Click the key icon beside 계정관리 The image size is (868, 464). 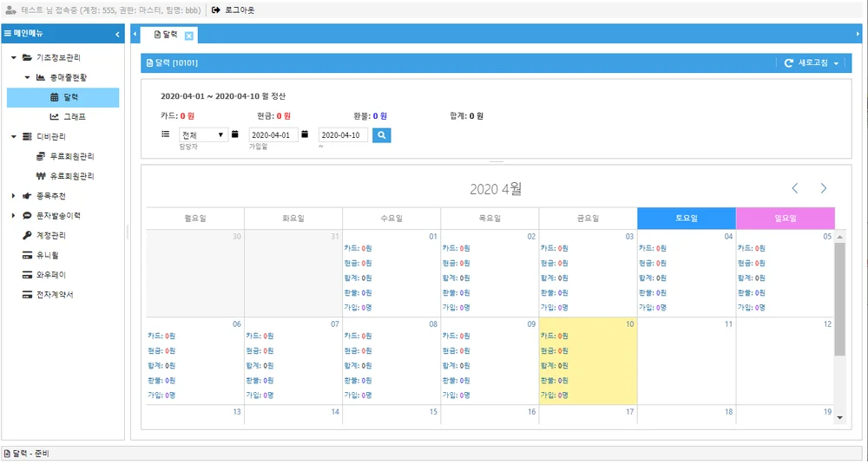tap(27, 236)
